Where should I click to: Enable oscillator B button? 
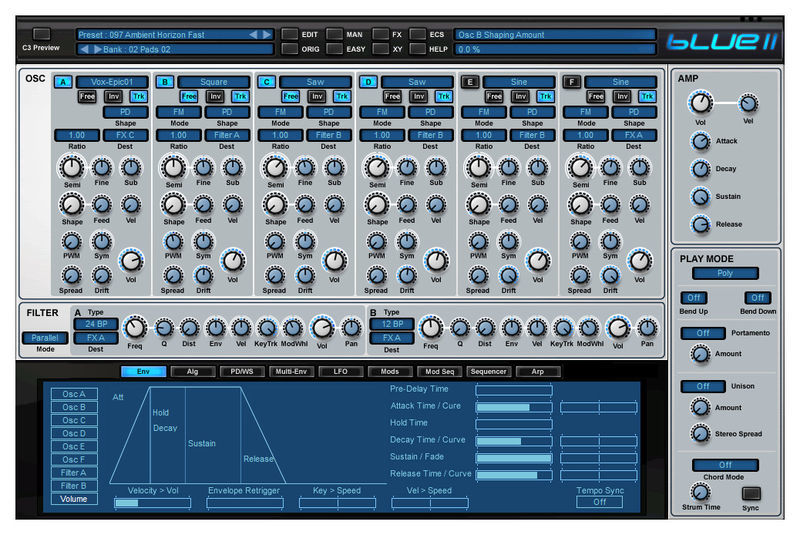165,82
